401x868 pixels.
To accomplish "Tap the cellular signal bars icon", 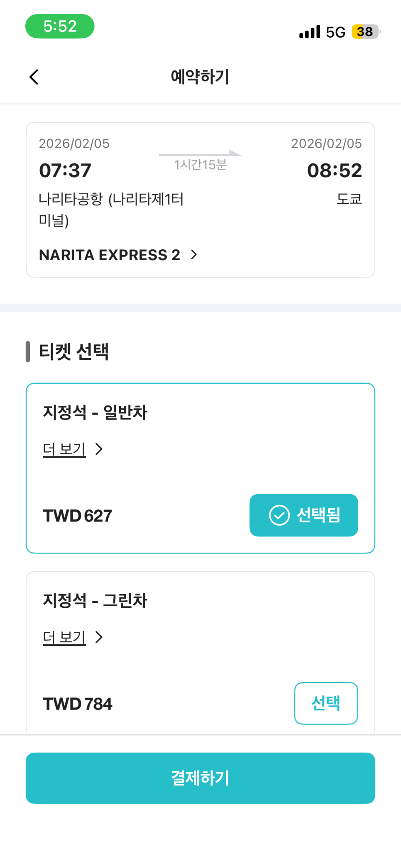I will tap(310, 32).
